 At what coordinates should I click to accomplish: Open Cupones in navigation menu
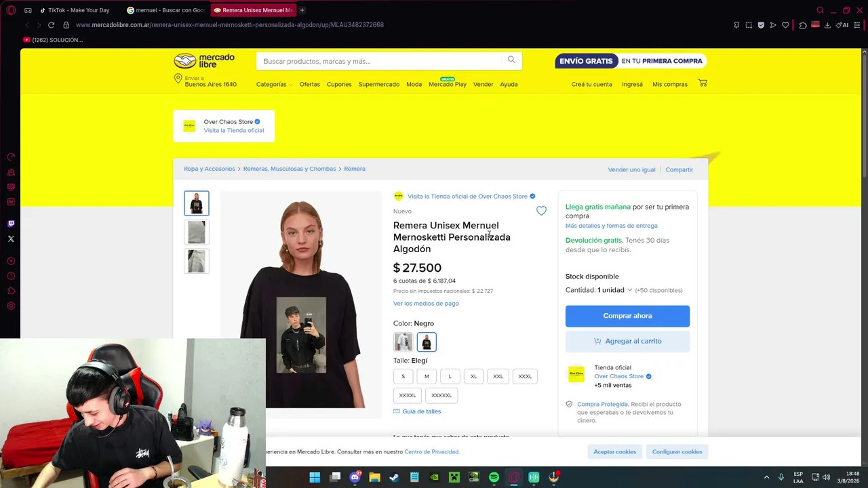(339, 84)
